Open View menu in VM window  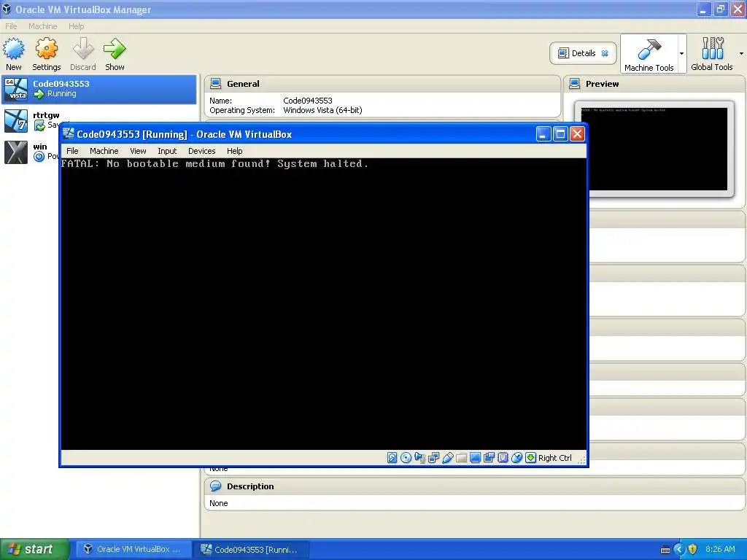click(138, 151)
